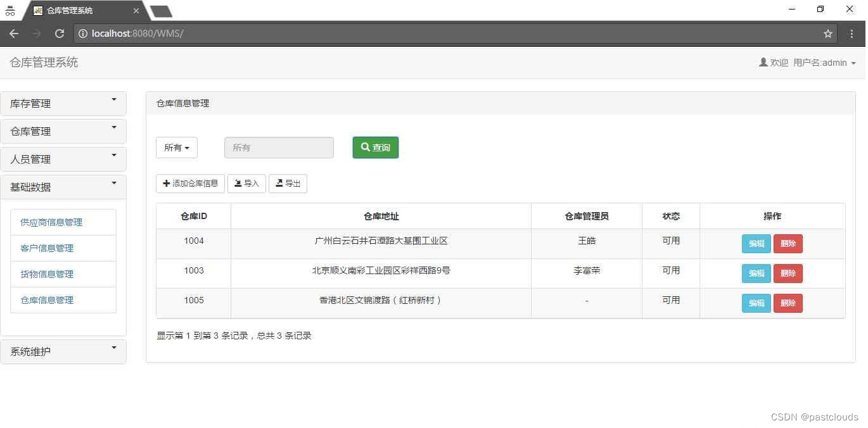Open 货物信息管理 in sidebar
This screenshot has height=428, width=868.
[63, 274]
